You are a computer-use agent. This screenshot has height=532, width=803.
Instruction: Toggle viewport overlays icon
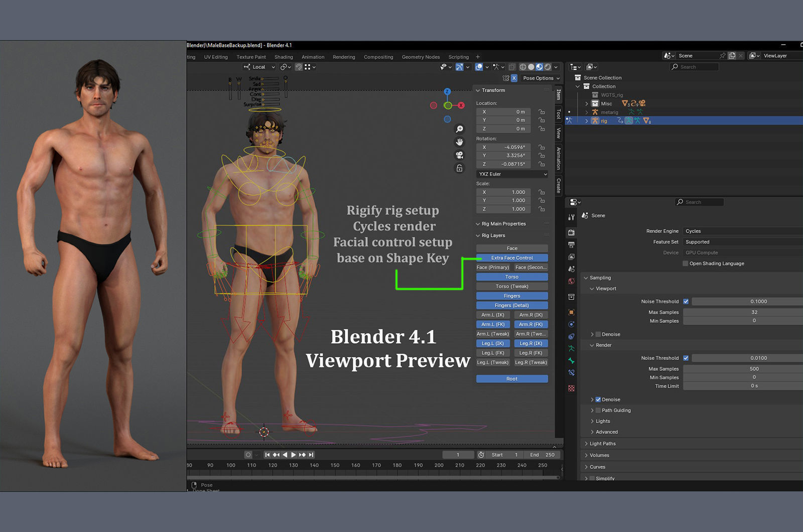click(x=479, y=67)
